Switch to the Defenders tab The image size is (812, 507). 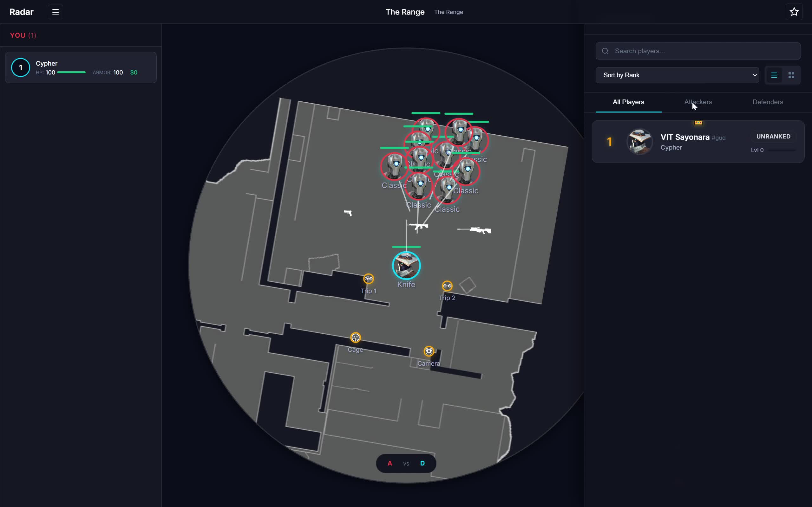click(767, 102)
